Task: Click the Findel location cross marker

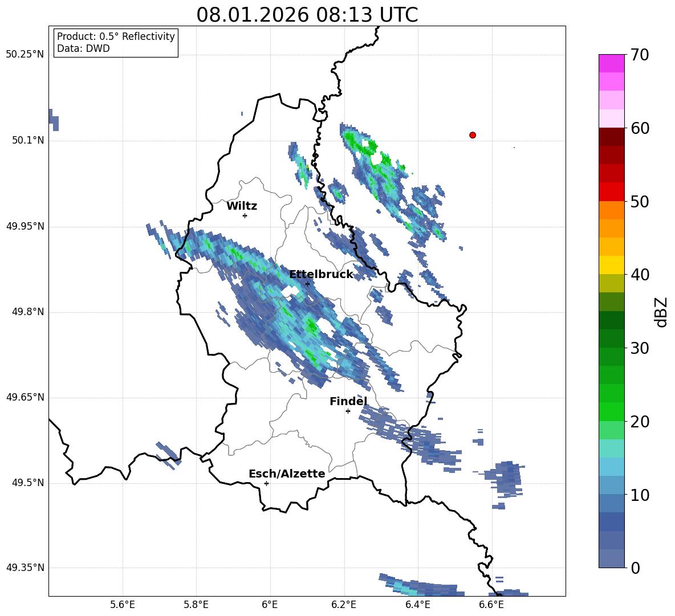Action: (x=348, y=411)
